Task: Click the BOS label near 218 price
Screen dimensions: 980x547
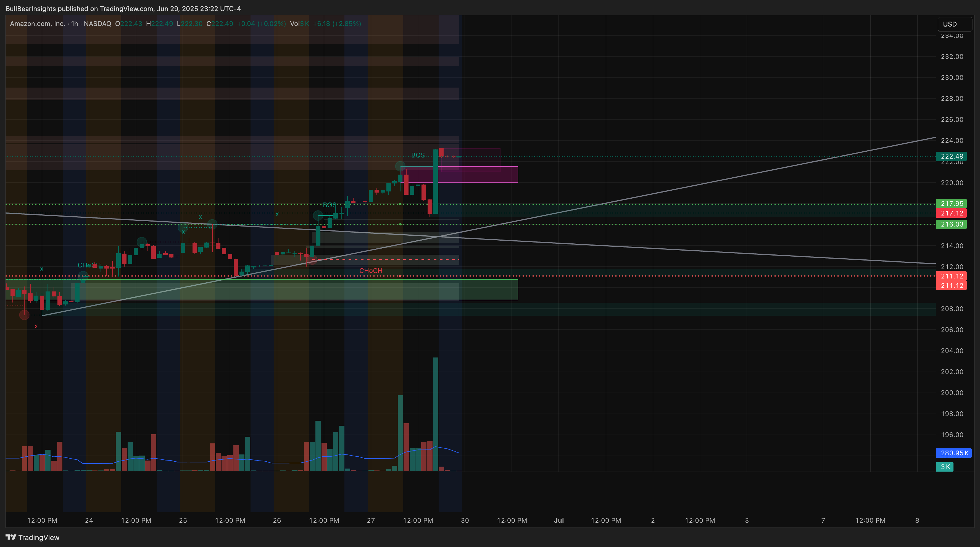Action: (330, 205)
